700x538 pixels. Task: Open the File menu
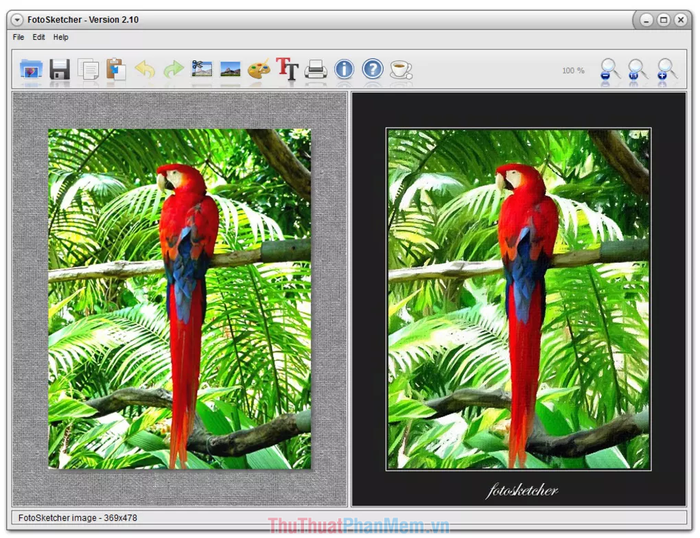(18, 37)
